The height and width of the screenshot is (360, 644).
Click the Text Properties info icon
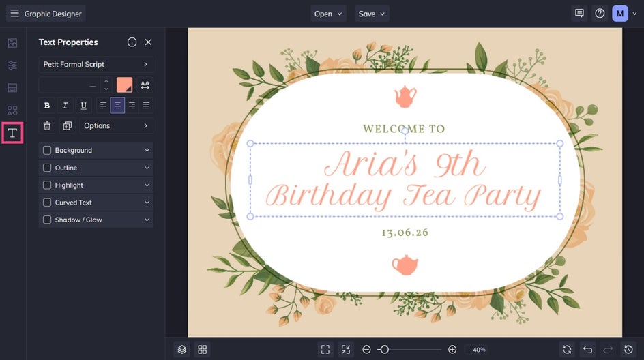132,42
